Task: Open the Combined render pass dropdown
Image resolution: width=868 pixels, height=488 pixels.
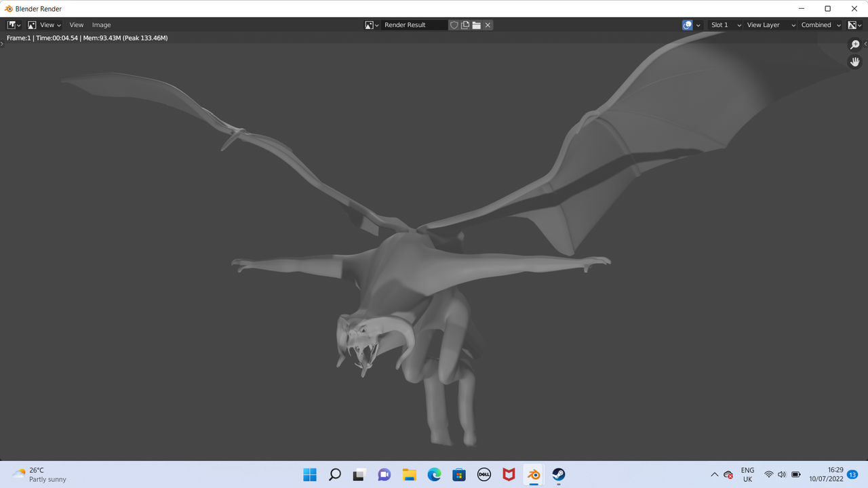Action: (821, 25)
